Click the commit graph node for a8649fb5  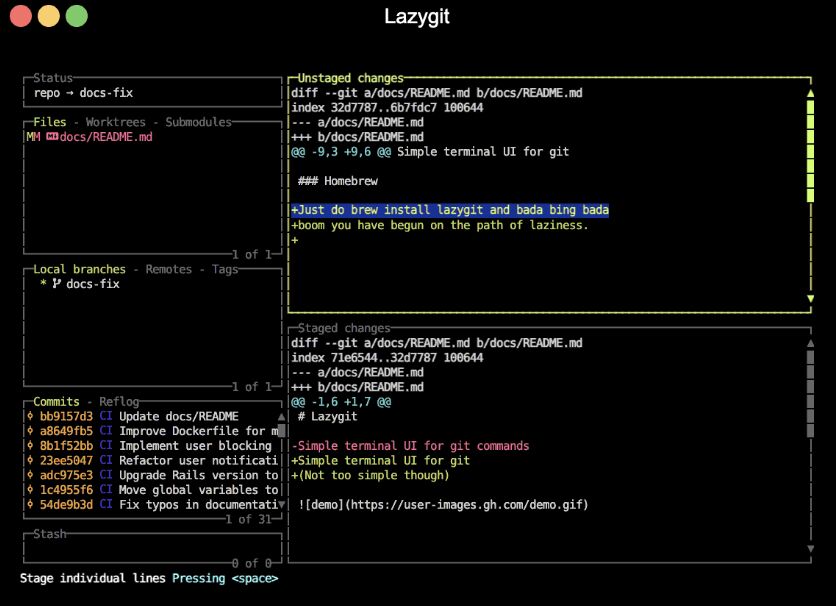point(30,431)
